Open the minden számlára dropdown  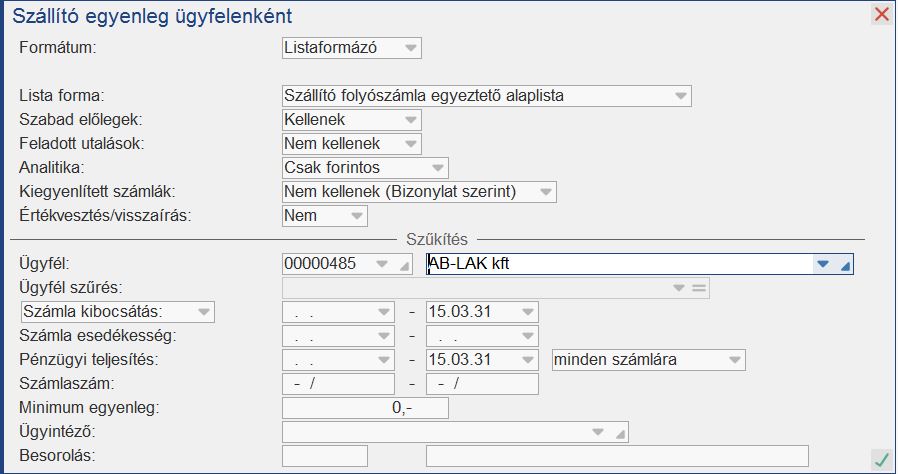[734, 360]
